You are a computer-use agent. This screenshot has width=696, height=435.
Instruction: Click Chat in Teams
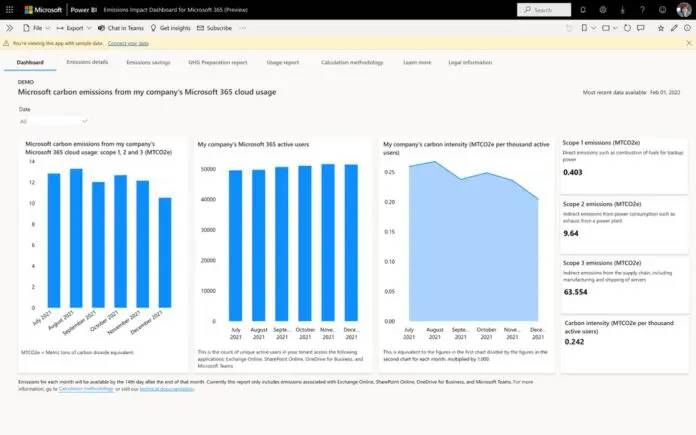(120, 28)
